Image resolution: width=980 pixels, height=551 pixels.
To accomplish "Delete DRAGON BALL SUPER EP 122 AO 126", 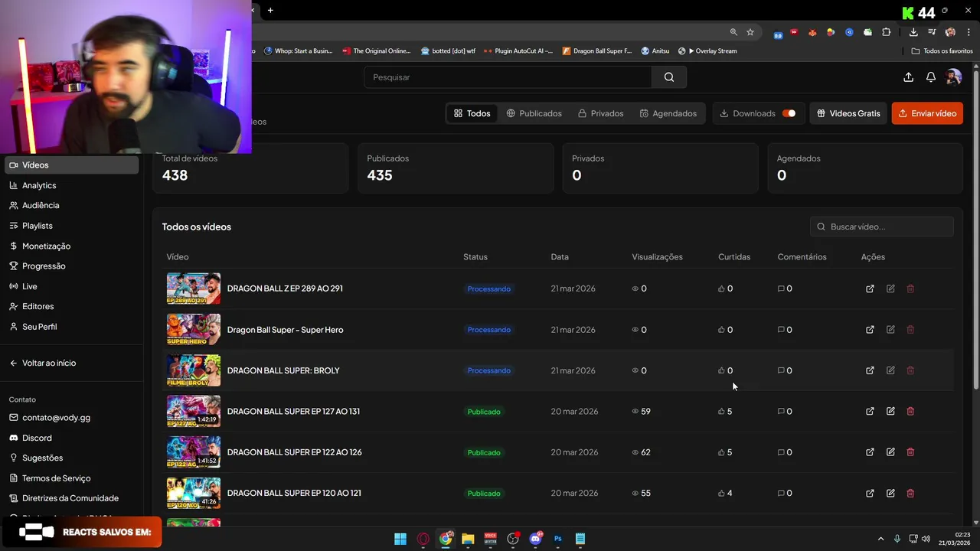I will (910, 452).
